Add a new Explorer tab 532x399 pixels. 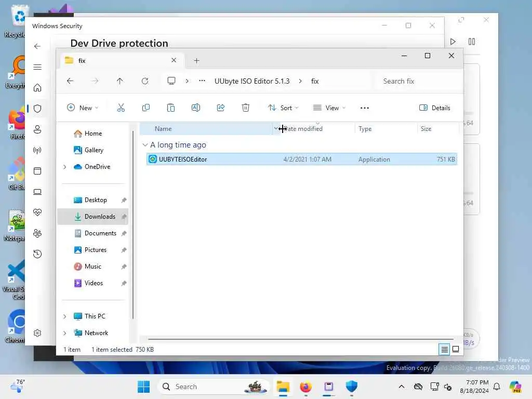[196, 61]
